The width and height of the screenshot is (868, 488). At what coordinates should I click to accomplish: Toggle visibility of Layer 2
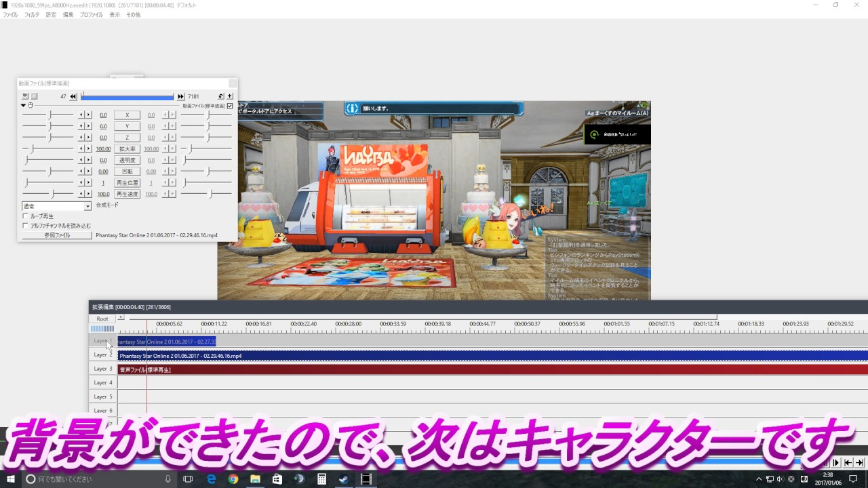click(x=103, y=355)
